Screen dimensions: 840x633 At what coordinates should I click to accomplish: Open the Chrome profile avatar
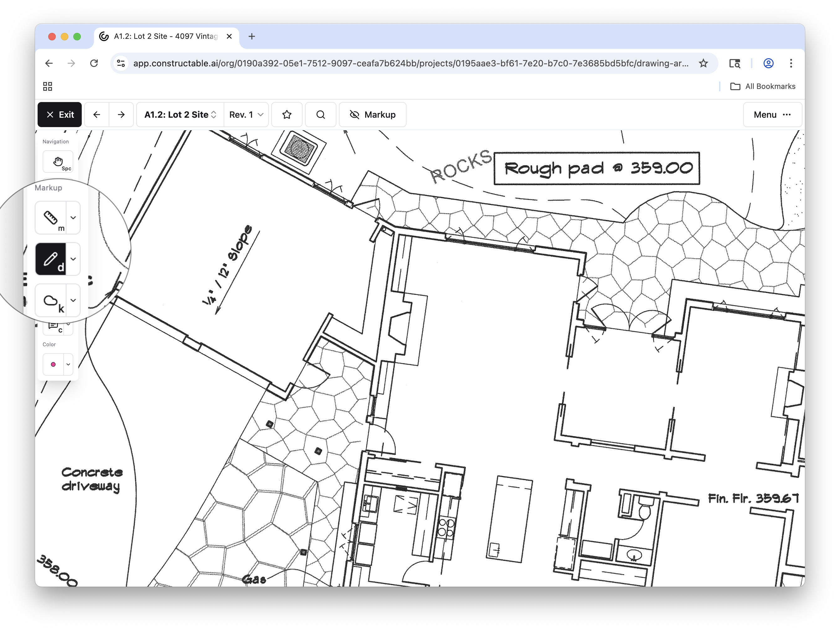pos(769,63)
